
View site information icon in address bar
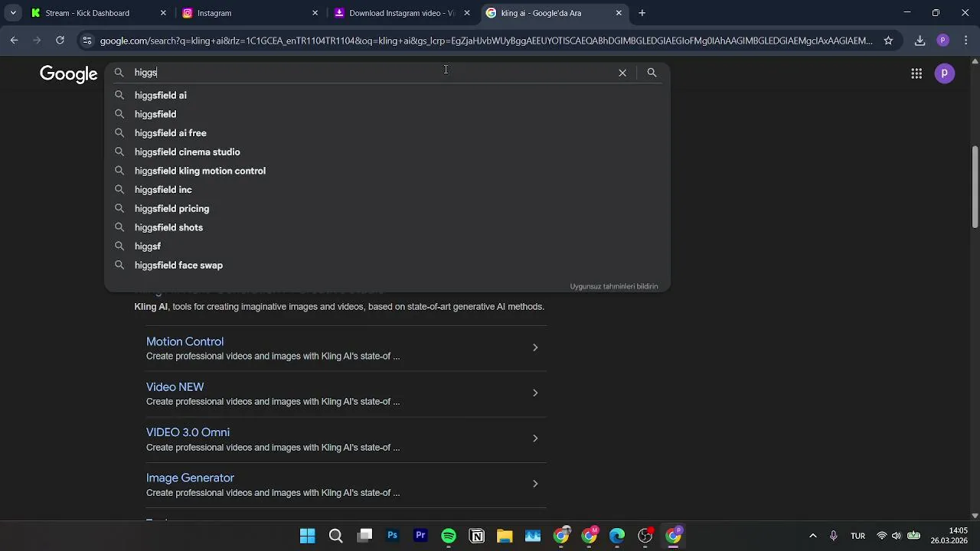coord(87,41)
